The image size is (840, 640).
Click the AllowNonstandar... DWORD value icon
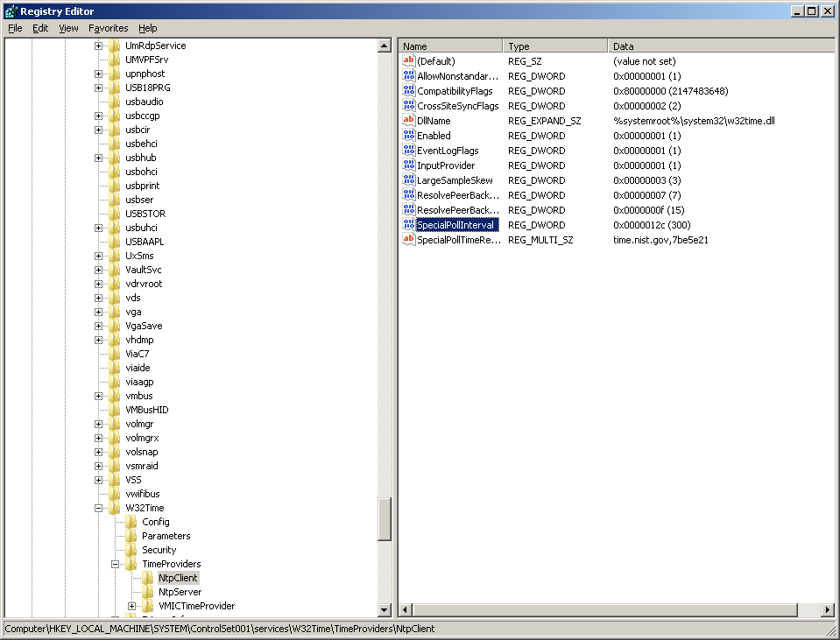click(409, 75)
